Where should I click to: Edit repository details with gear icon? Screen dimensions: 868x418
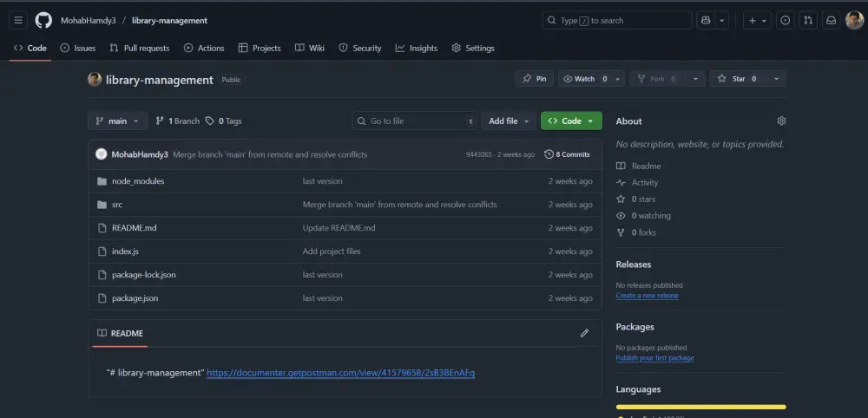point(781,121)
